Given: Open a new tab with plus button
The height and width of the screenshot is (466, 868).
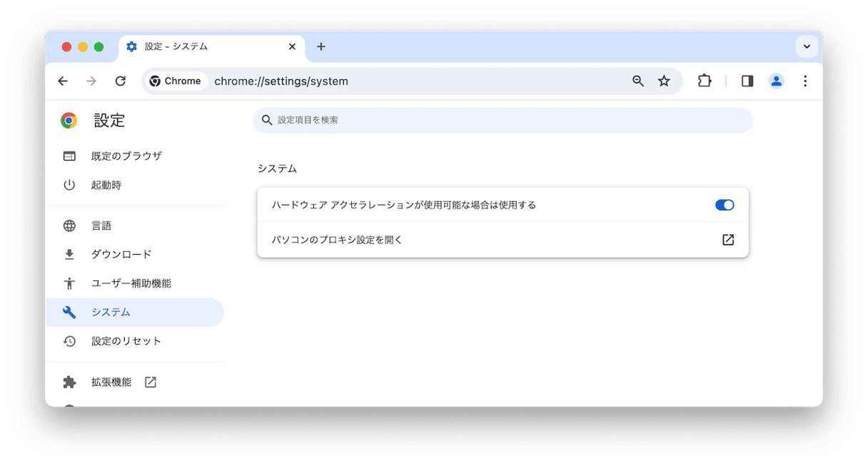Looking at the screenshot, I should (x=321, y=46).
